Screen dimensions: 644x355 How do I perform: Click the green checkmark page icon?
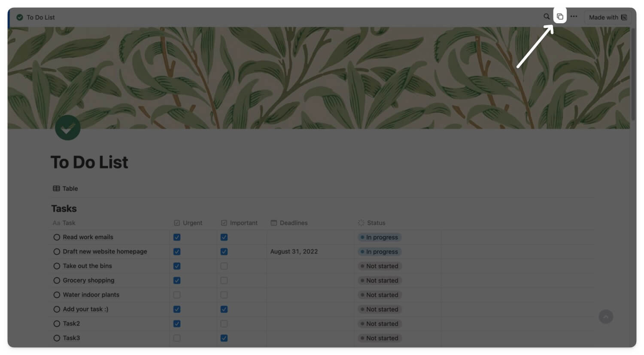click(68, 128)
